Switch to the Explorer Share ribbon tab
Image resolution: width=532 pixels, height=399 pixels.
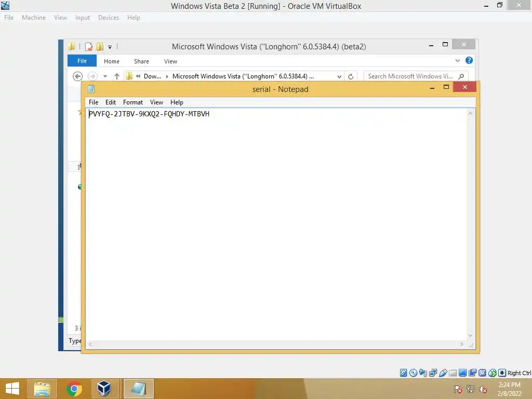[141, 61]
